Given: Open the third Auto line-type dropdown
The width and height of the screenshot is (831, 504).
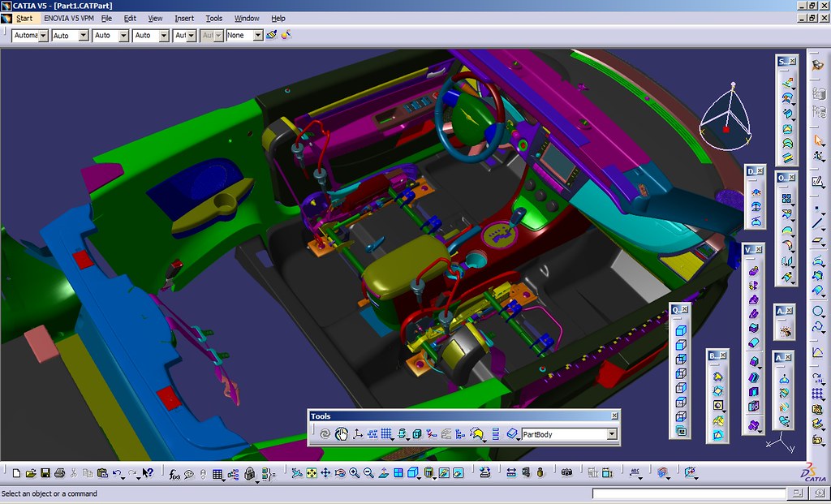Looking at the screenshot, I should (x=123, y=36).
